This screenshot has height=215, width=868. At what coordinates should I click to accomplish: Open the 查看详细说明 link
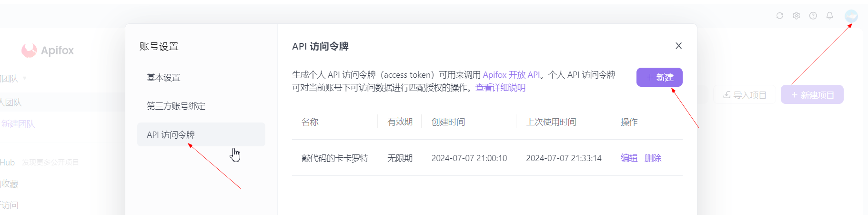[x=500, y=88]
